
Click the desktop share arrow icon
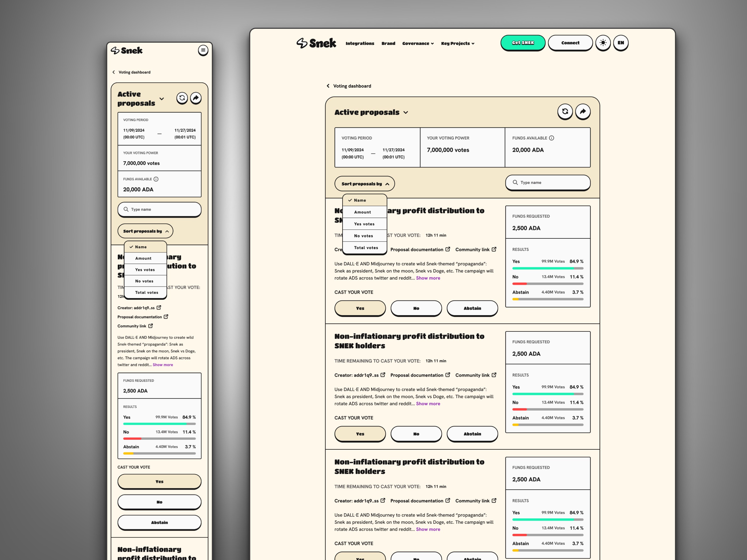(583, 111)
